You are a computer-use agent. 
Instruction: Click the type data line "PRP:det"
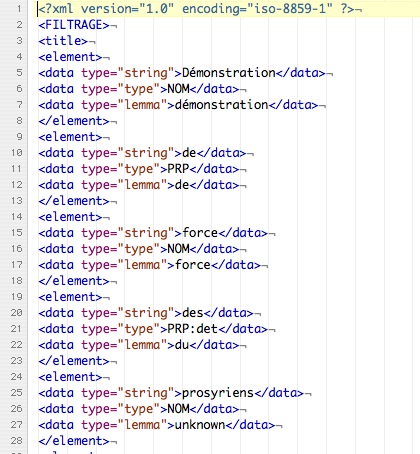tap(153, 329)
